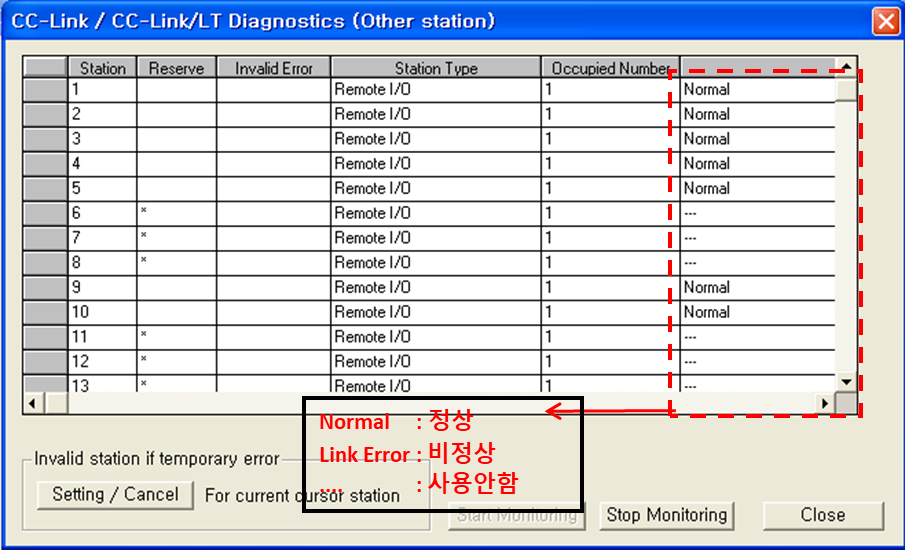This screenshot has height=550, width=905.
Task: Click occupied number cell of station 9
Action: click(x=611, y=289)
